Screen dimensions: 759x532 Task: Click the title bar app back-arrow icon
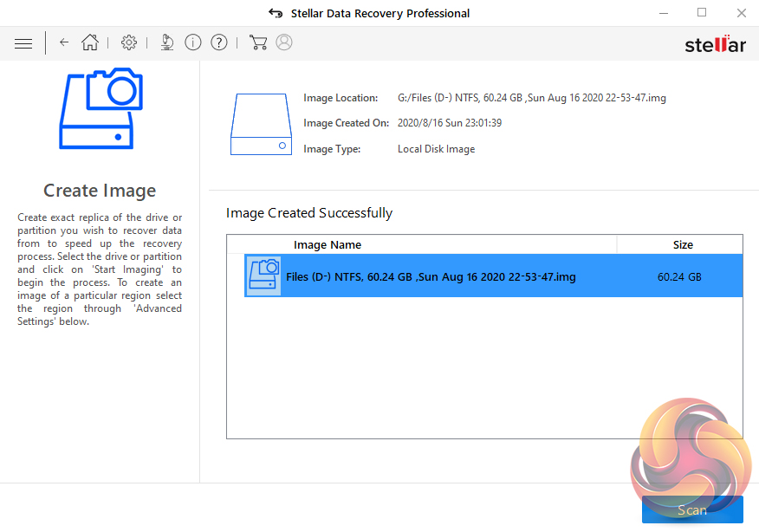click(x=276, y=13)
